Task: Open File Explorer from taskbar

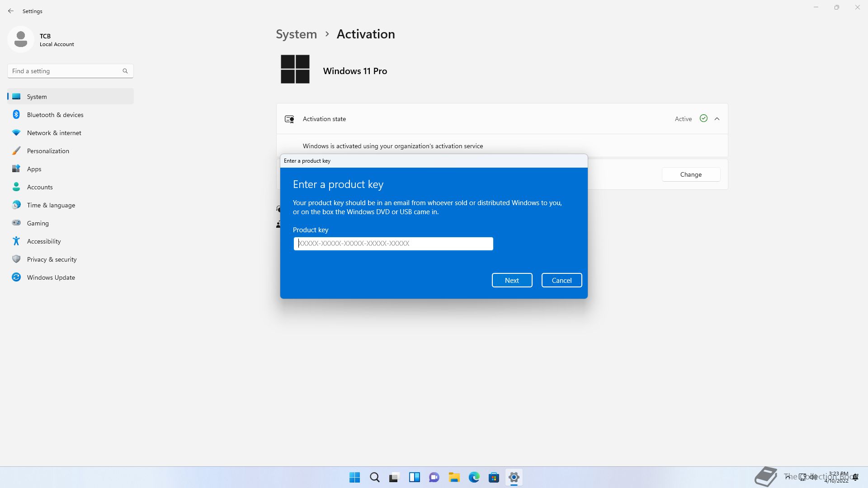Action: coord(454,477)
